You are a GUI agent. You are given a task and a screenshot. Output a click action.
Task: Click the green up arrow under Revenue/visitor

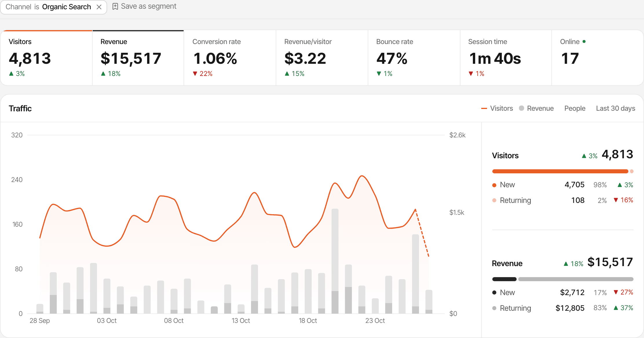point(287,74)
